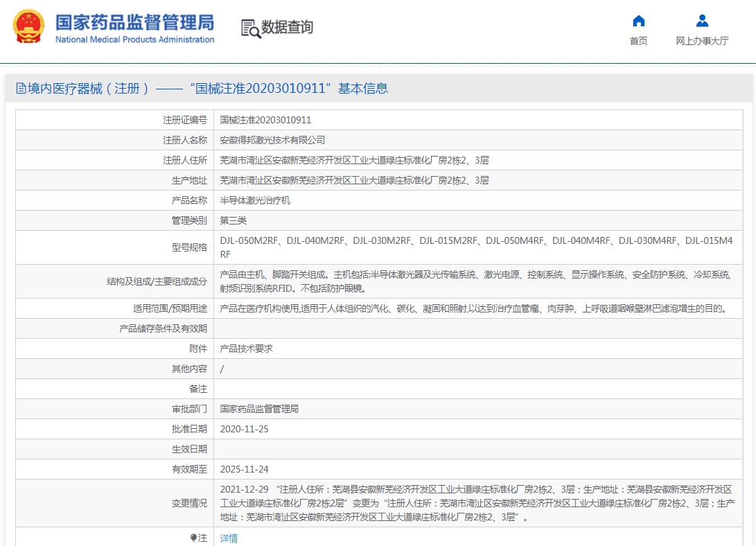The height and width of the screenshot is (546, 756).
Task: Click the 产品名称 label cell
Action: tap(115, 200)
